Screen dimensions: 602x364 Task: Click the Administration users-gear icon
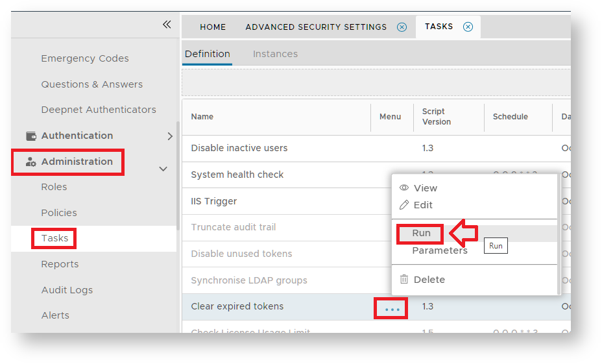tap(31, 162)
